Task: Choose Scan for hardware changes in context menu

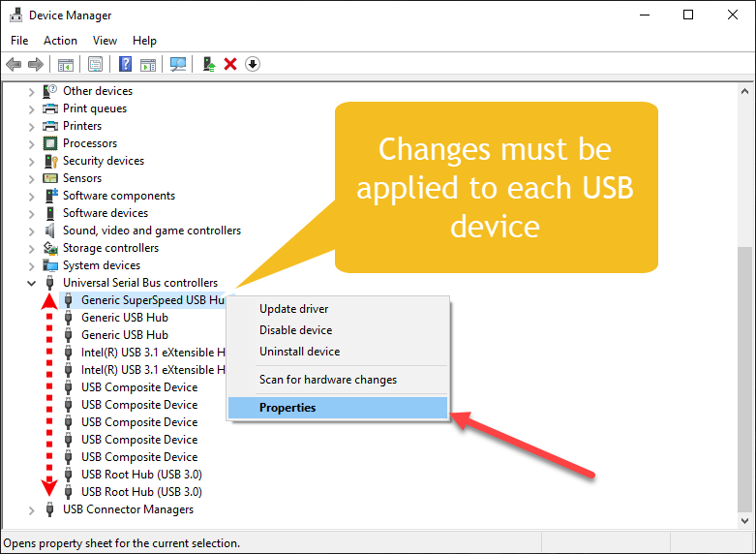Action: (x=338, y=380)
